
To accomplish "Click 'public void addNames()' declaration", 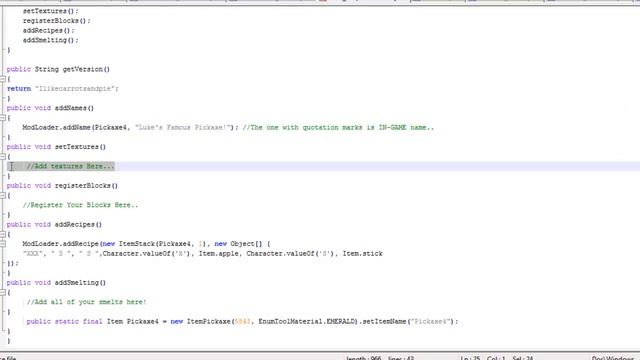I will click(50, 108).
